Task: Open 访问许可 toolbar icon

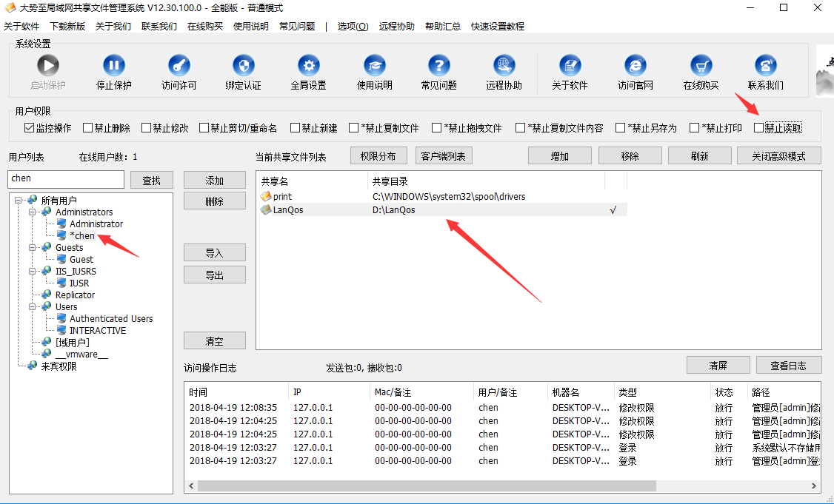Action: (x=179, y=66)
